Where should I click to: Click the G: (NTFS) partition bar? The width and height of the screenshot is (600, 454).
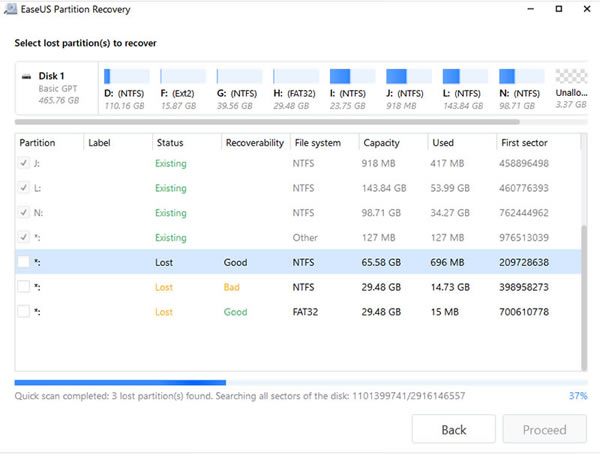click(x=239, y=76)
